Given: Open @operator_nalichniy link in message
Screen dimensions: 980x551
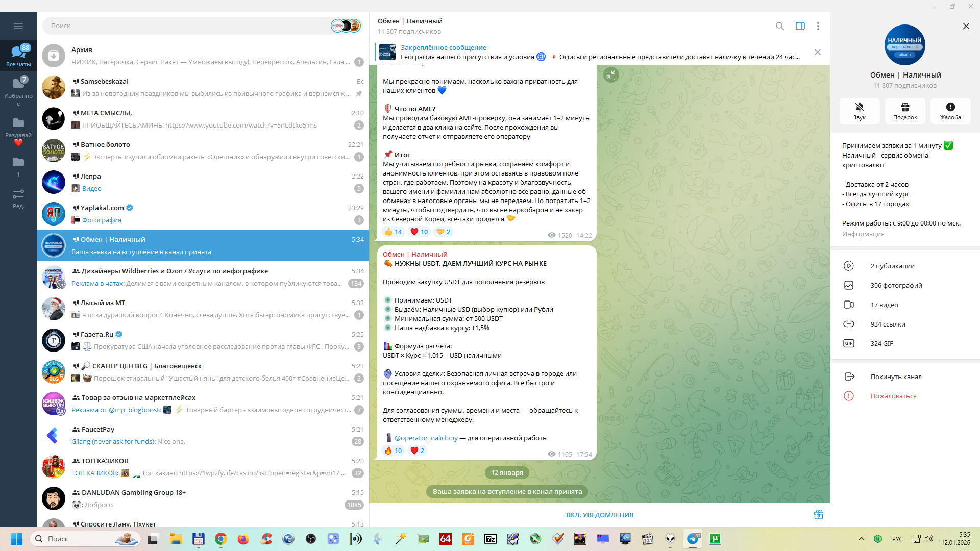Looking at the screenshot, I should [x=426, y=438].
